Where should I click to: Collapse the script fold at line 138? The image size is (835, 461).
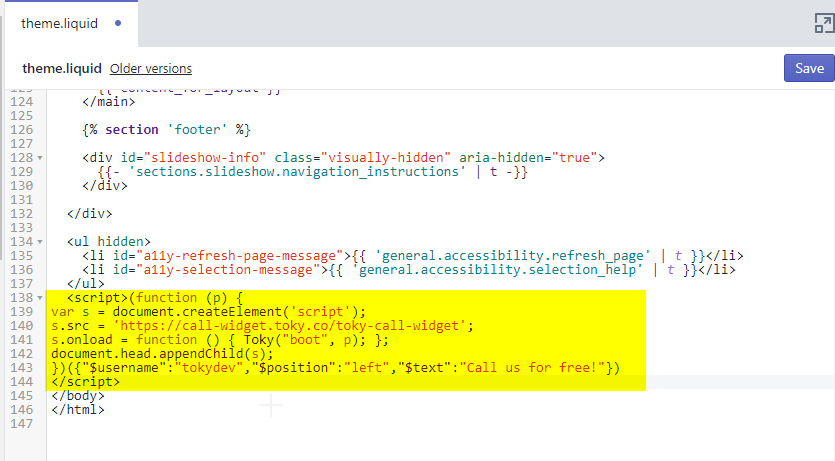(x=40, y=298)
